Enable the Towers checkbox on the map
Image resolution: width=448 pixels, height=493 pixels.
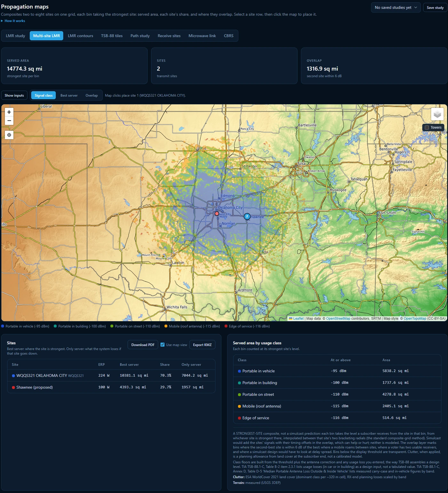pos(427,127)
